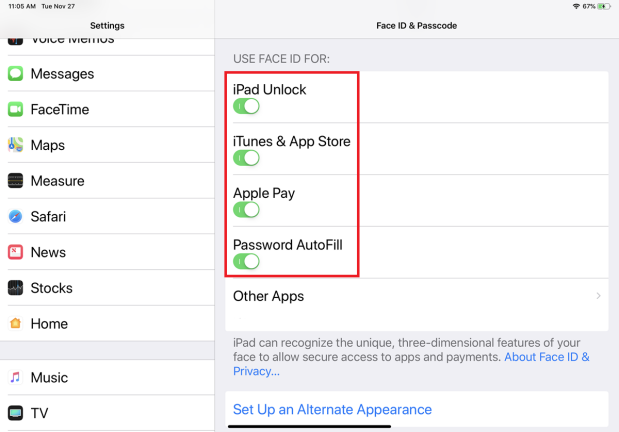This screenshot has width=619, height=432.
Task: Tap the Home house icon
Action: point(15,323)
